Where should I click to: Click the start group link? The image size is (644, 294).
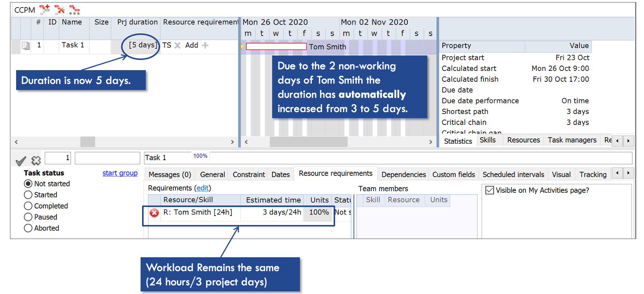[x=120, y=173]
